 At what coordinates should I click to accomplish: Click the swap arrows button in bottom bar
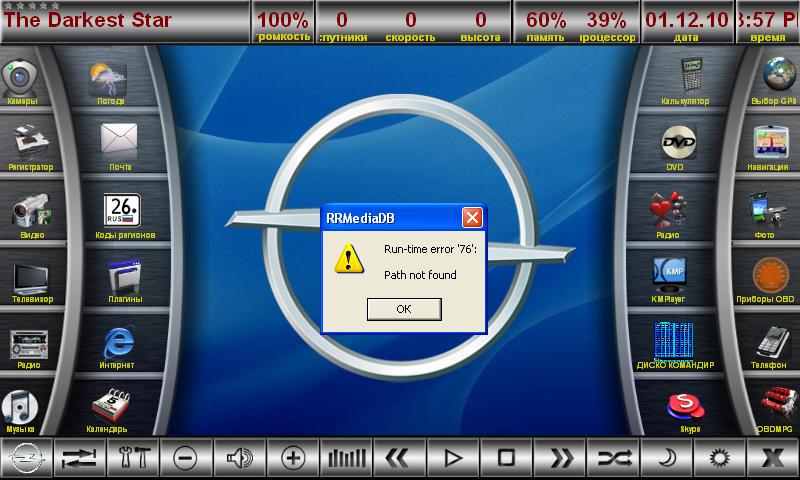(x=80, y=458)
